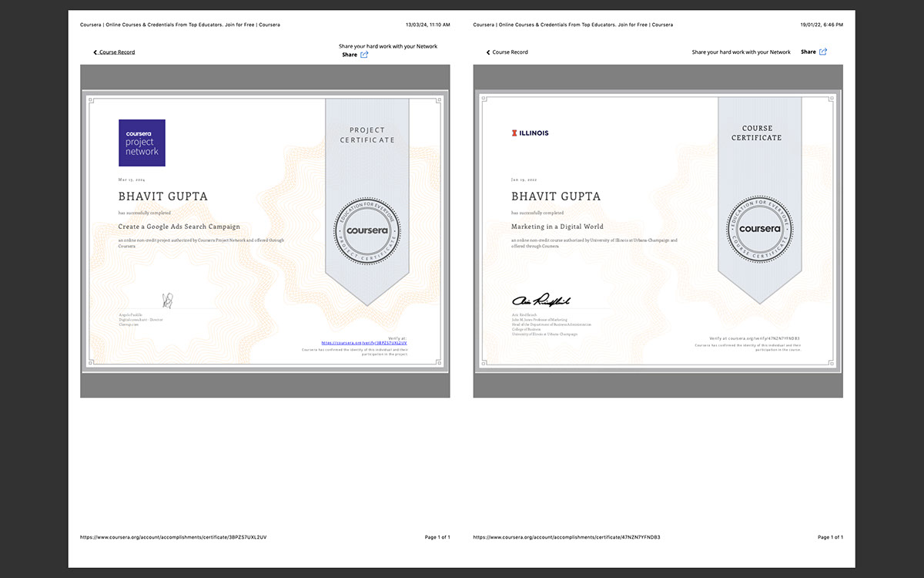The image size is (924, 578).
Task: Click the back arrow on the project certificate page
Action: click(95, 52)
